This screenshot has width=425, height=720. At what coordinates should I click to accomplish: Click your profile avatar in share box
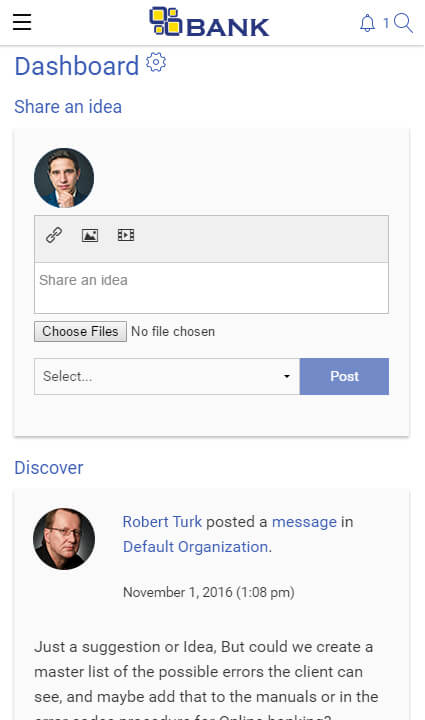pyautogui.click(x=64, y=178)
